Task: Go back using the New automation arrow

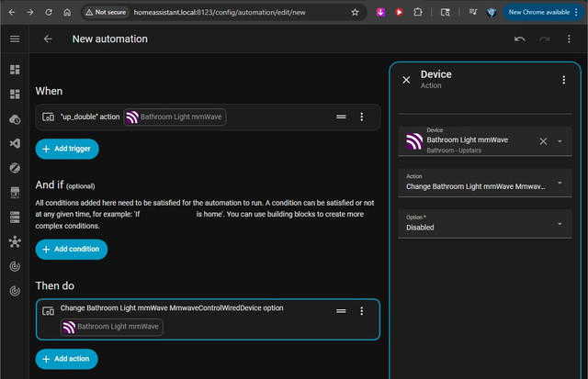Action: click(x=48, y=39)
